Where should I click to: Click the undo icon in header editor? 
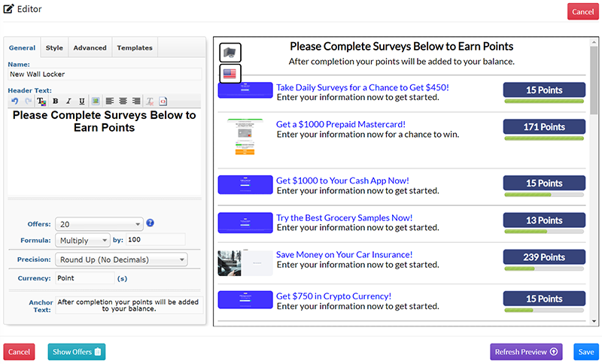point(14,101)
